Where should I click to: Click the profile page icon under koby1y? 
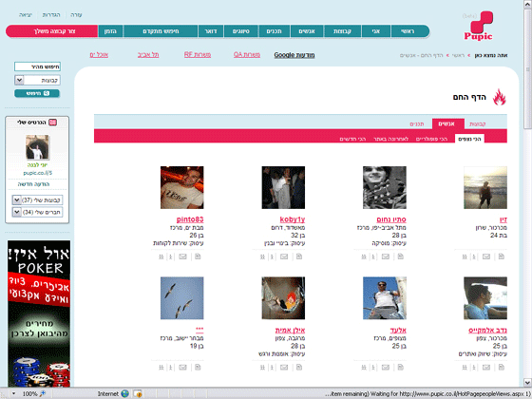coord(299,256)
